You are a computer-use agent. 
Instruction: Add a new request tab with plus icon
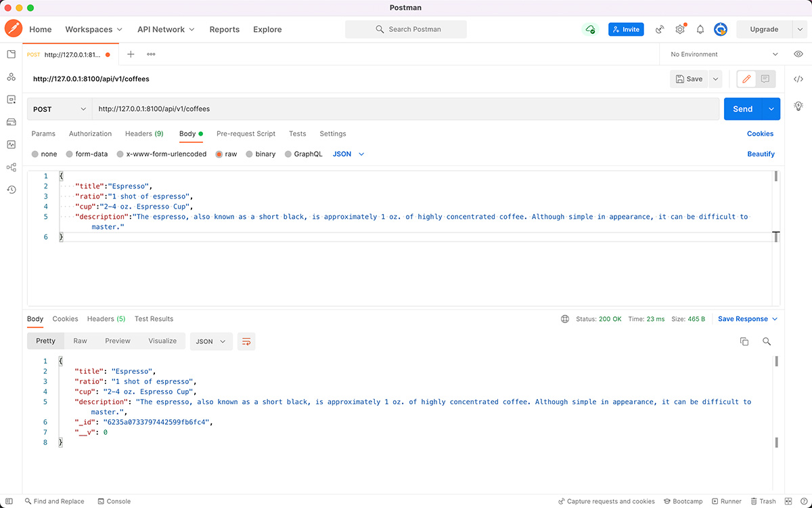coord(131,54)
